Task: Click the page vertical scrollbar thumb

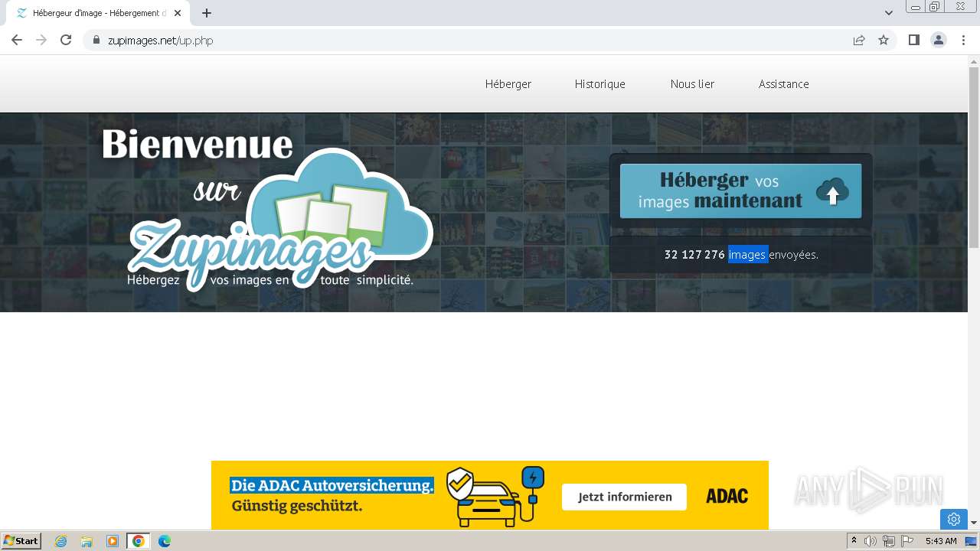Action: (974, 157)
